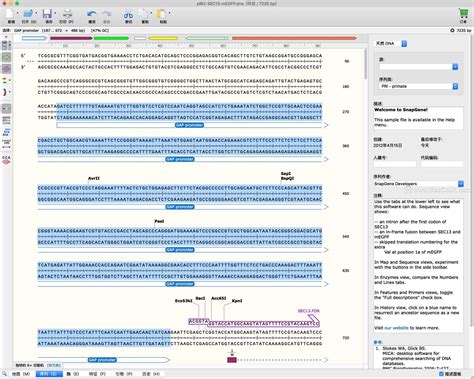The height and width of the screenshot is (379, 474).
Task: Click the Eco53kI enzyme site label
Action: click(x=184, y=301)
